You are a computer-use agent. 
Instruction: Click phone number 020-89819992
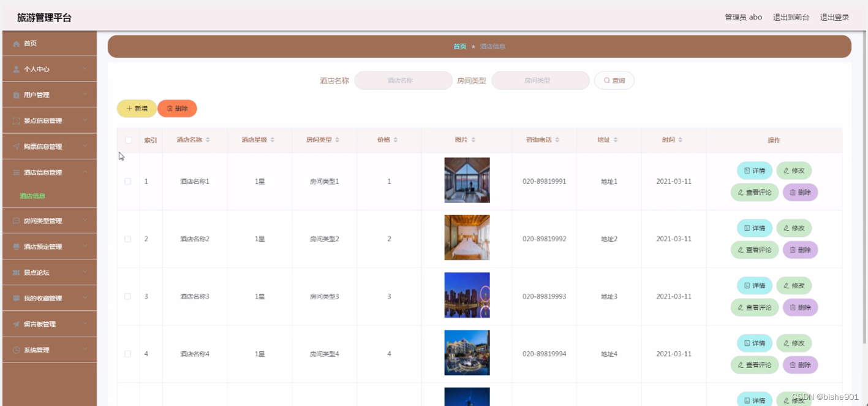point(544,239)
